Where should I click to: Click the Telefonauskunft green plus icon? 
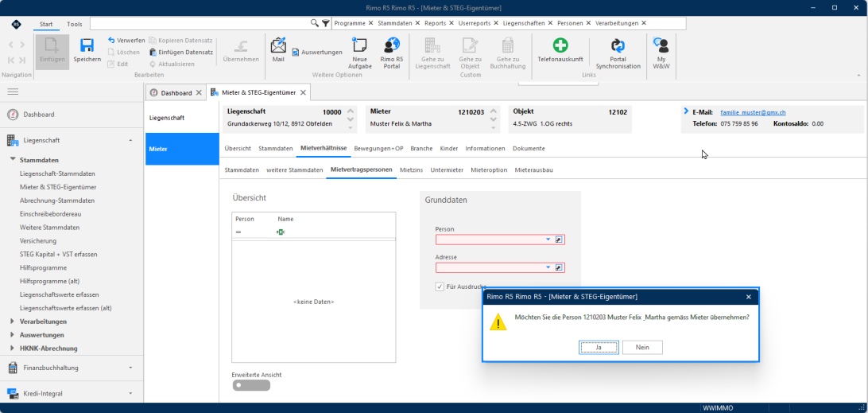pyautogui.click(x=560, y=45)
